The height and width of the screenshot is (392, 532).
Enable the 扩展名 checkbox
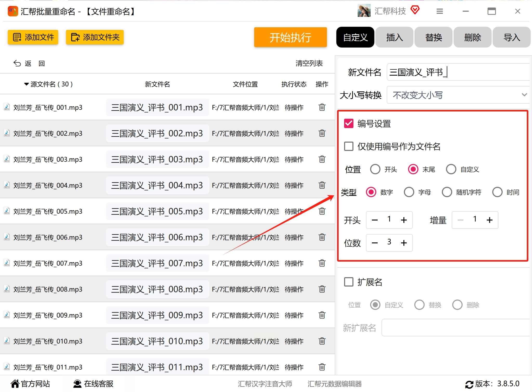point(349,282)
